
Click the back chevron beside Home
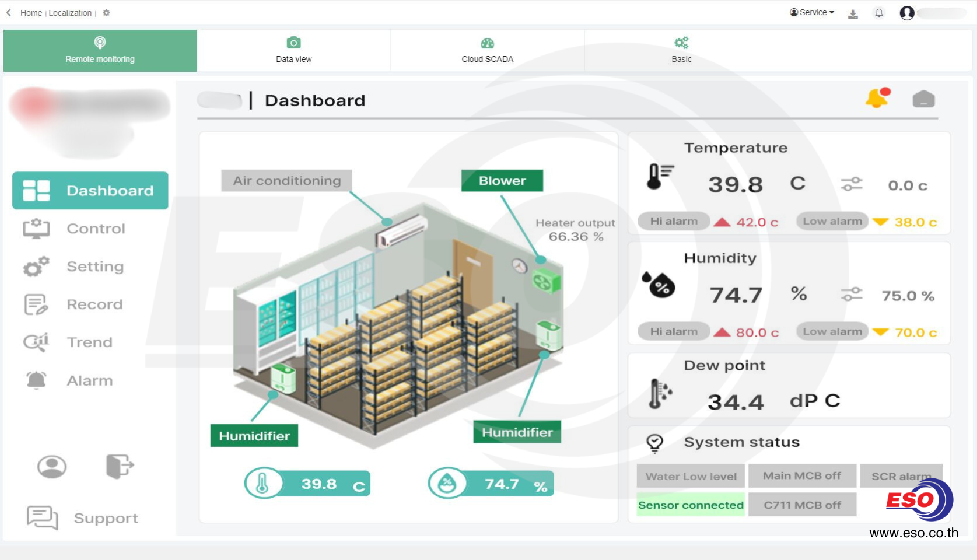(x=9, y=13)
